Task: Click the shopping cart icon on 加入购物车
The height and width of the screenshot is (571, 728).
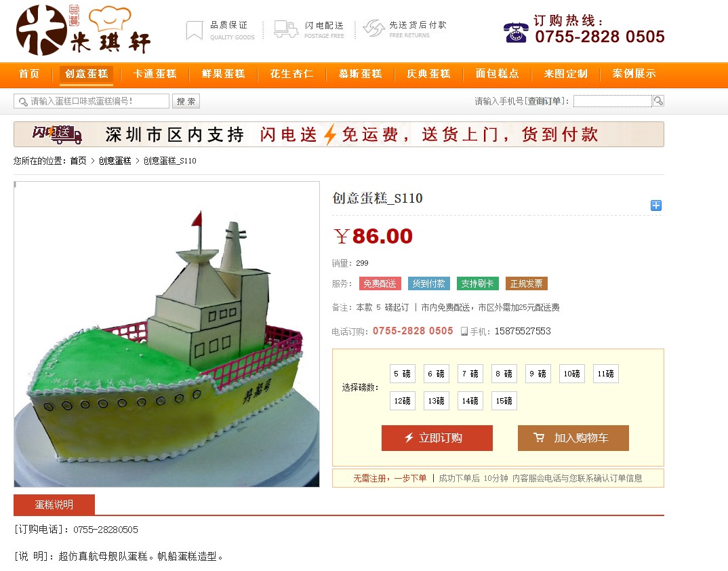Action: 539,437
